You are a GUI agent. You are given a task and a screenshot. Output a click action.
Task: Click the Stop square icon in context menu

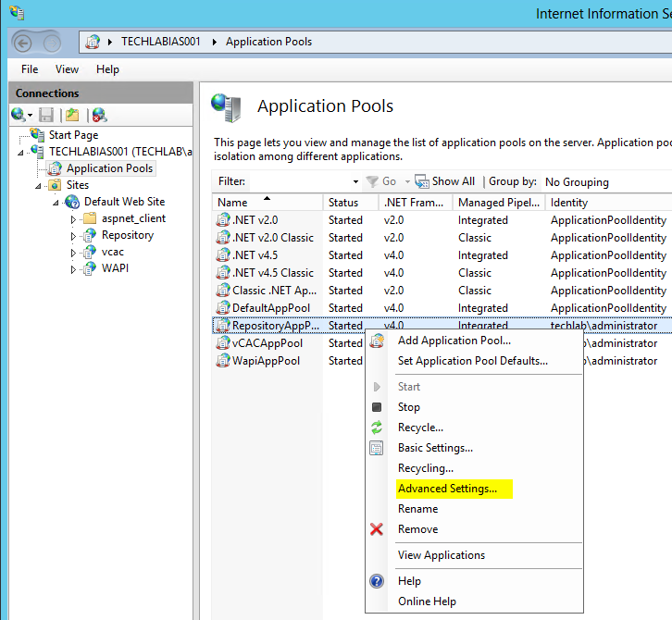click(377, 407)
